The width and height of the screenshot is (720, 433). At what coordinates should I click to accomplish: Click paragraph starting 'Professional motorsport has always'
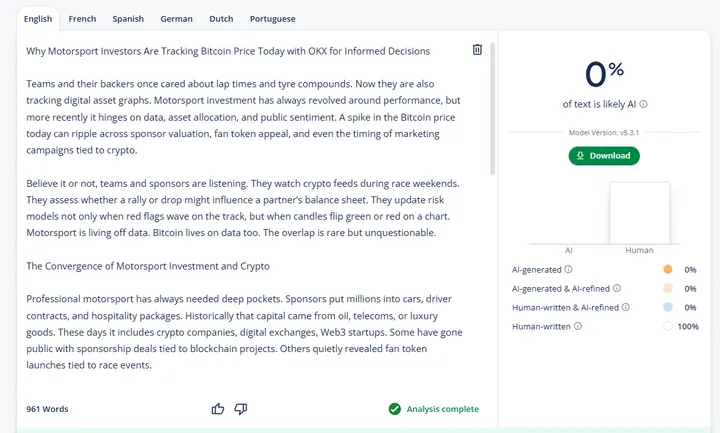(x=244, y=332)
